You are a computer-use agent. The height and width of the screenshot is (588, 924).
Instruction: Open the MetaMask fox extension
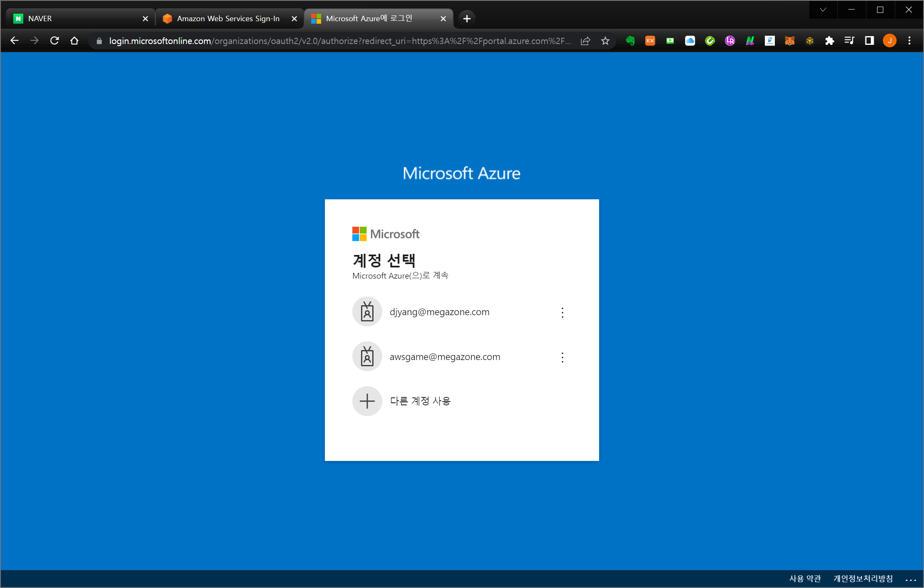point(789,41)
